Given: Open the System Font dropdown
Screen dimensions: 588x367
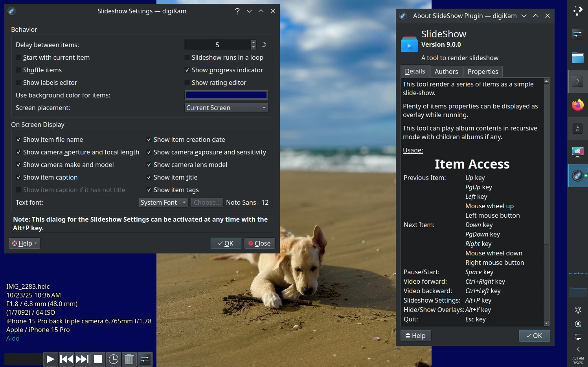Looking at the screenshot, I should 163,202.
